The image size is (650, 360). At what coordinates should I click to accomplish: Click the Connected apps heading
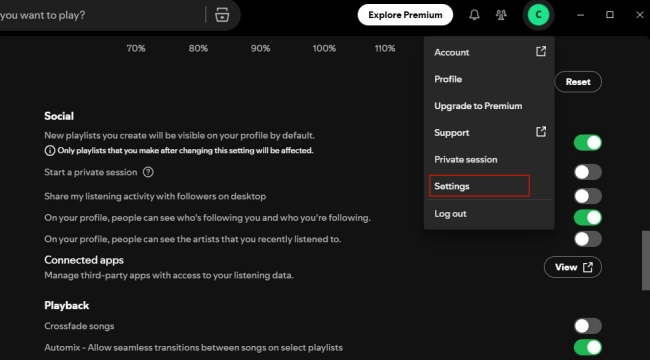(84, 260)
